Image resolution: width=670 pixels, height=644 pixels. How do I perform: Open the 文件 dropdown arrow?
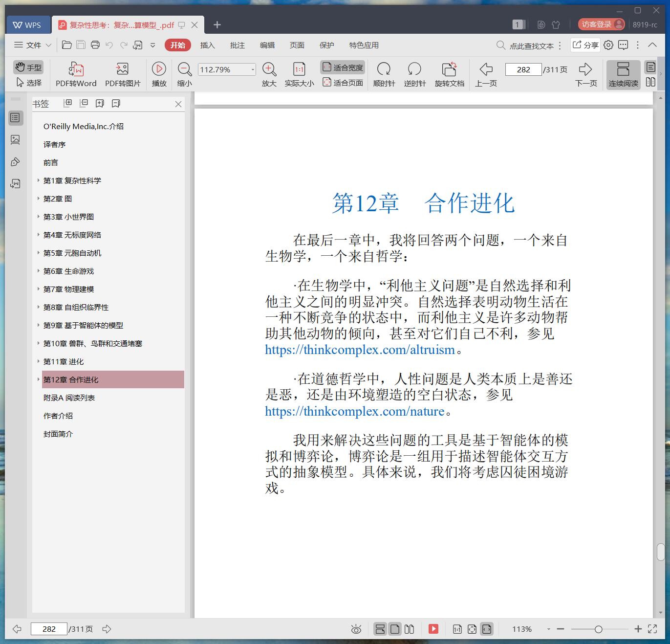pos(48,45)
